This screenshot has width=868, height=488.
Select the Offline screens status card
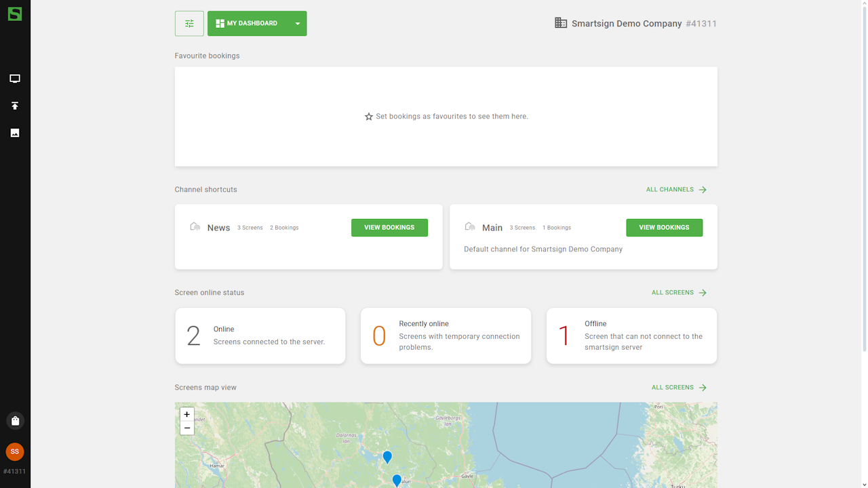coord(631,336)
